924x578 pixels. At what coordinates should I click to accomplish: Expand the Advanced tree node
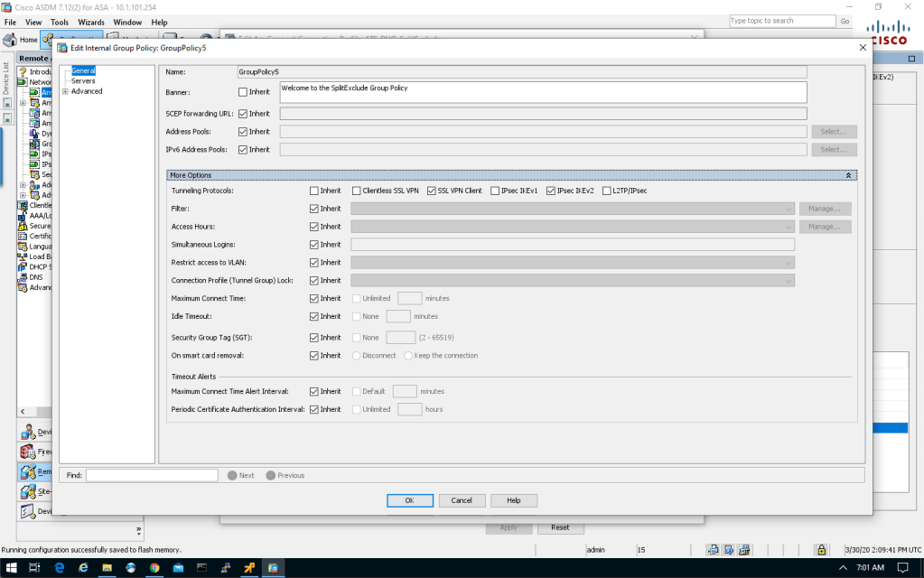[65, 91]
